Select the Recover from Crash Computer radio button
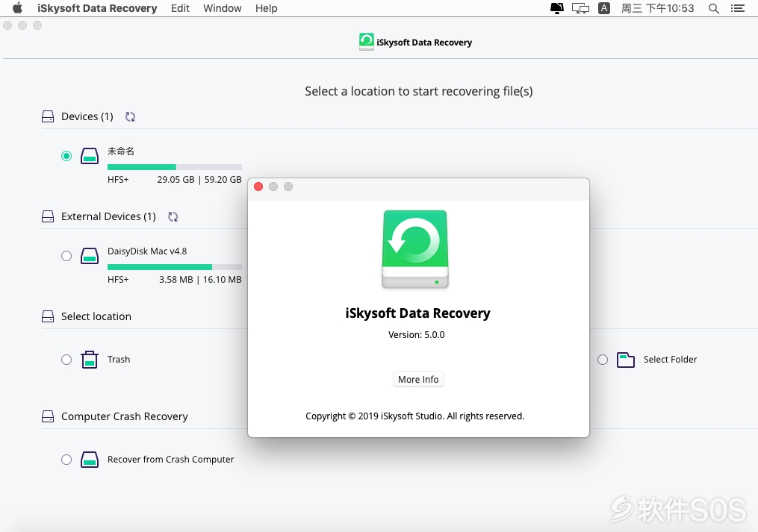 pos(66,460)
